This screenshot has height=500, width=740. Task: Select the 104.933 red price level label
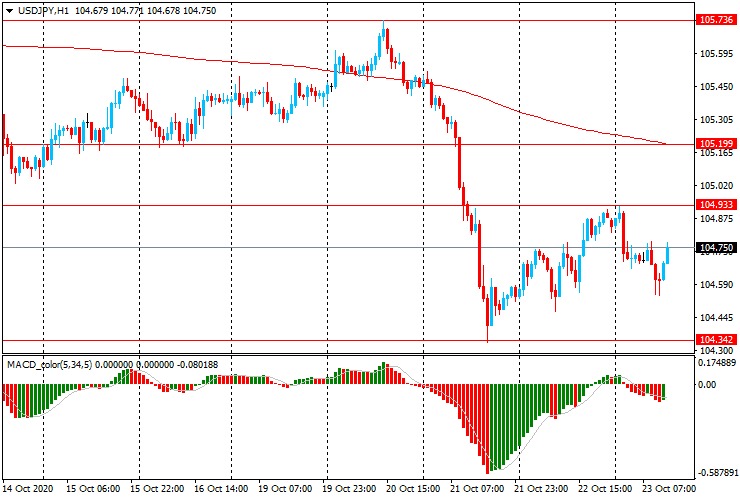pyautogui.click(x=716, y=204)
